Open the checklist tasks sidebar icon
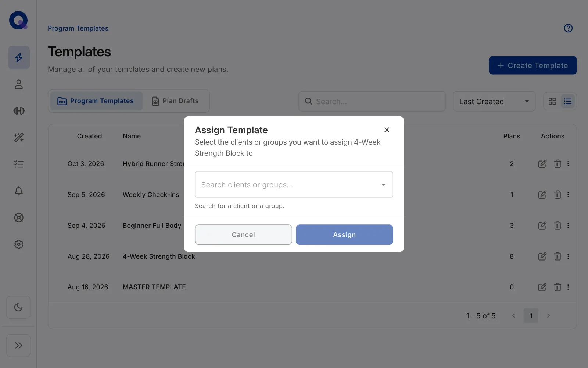This screenshot has height=368, width=588. tap(19, 164)
